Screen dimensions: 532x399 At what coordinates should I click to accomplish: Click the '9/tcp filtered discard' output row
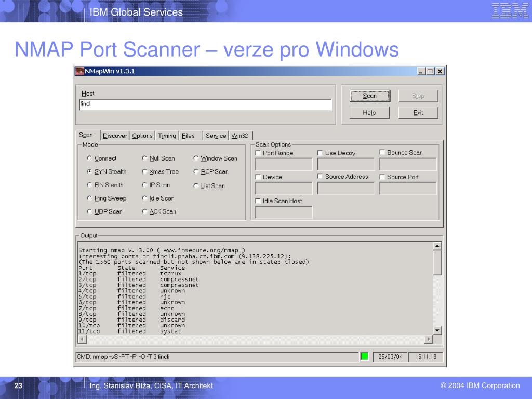[x=131, y=320]
